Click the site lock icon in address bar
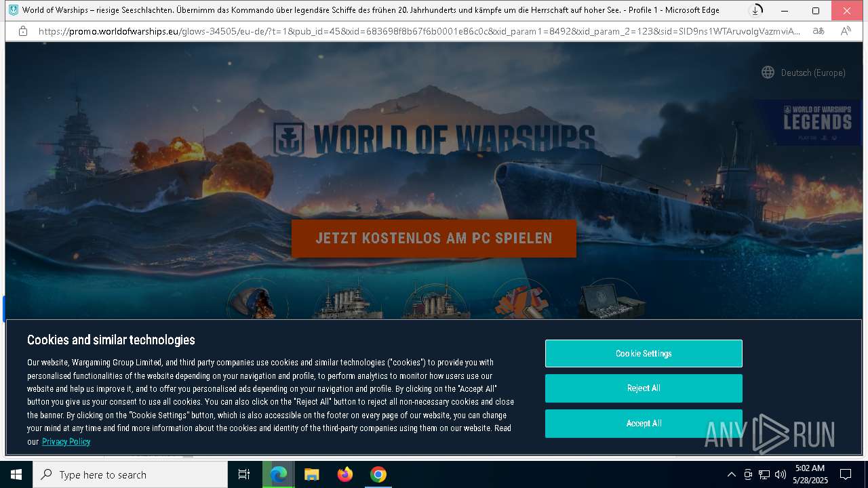Screen dimensions: 868x488 (x=23, y=31)
